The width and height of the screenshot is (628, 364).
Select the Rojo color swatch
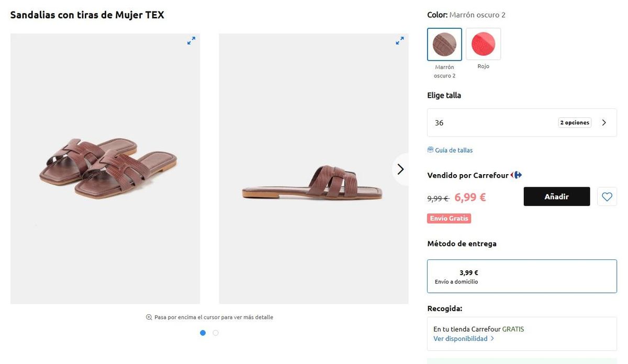click(484, 44)
